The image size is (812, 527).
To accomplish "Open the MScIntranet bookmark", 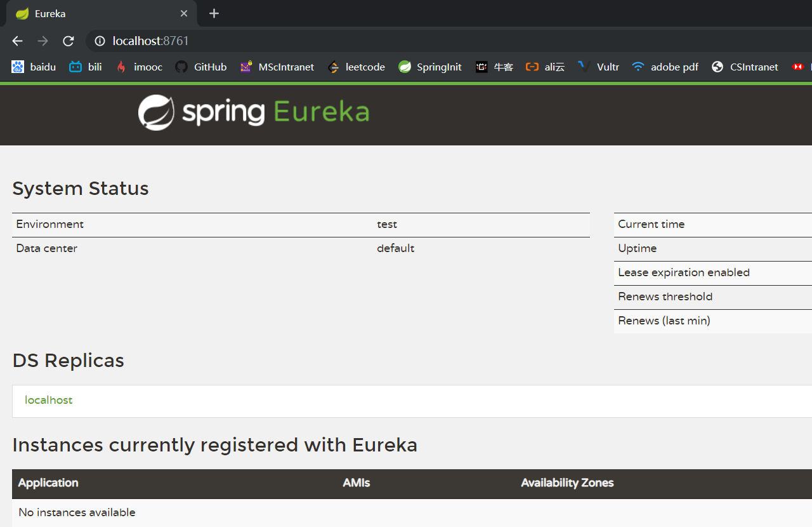I will tap(277, 67).
